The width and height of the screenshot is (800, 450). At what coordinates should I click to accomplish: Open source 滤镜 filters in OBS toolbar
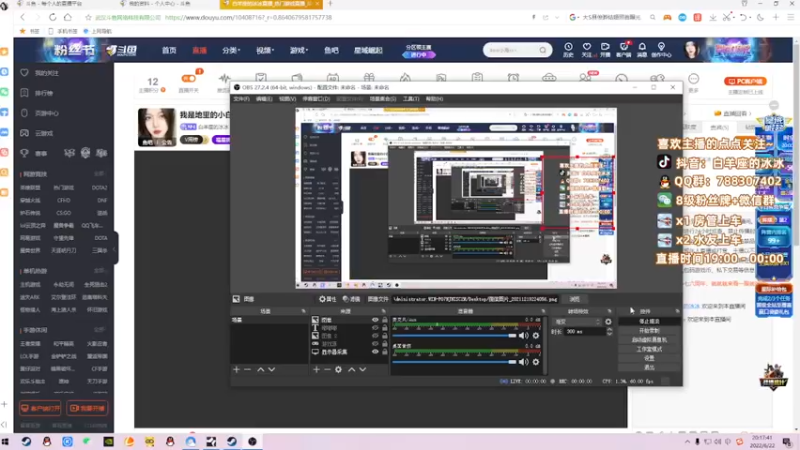352,299
